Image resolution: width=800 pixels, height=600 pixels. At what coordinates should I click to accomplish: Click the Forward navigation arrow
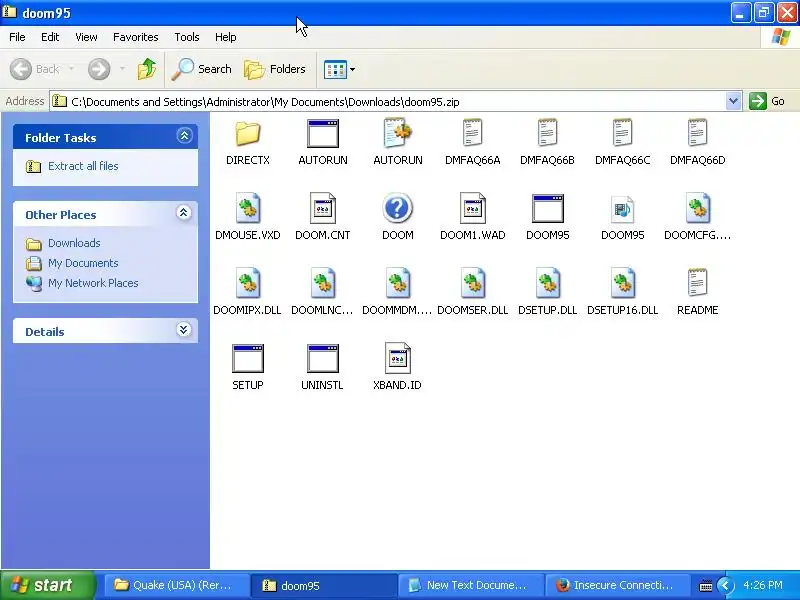point(99,69)
